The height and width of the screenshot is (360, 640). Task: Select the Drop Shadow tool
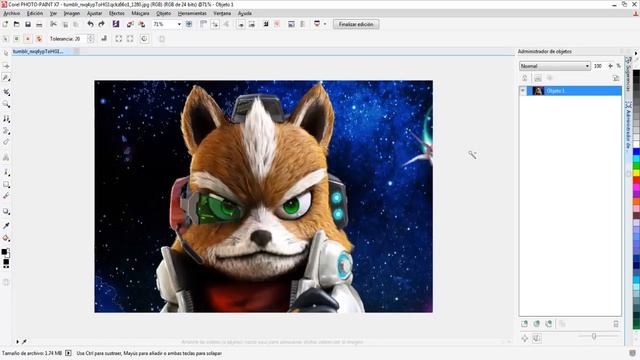point(6,212)
